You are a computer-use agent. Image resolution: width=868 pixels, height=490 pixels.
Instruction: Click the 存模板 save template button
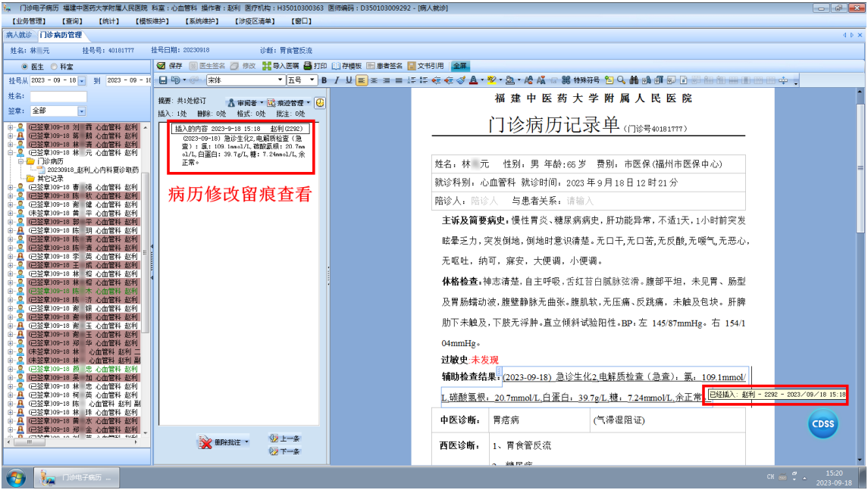click(x=346, y=66)
